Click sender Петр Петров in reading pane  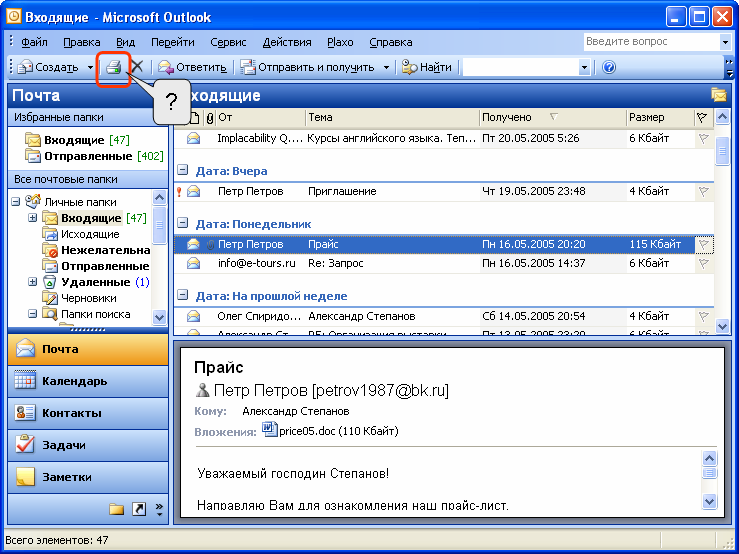[x=322, y=390]
